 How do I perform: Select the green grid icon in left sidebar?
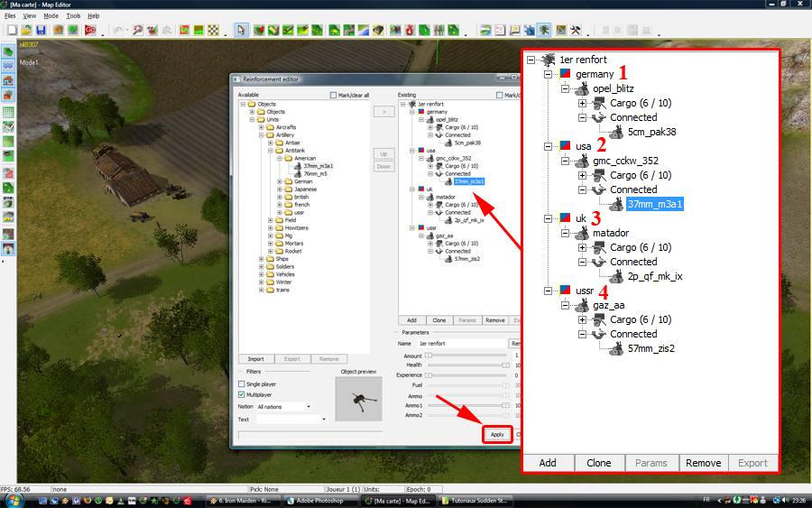click(x=8, y=112)
